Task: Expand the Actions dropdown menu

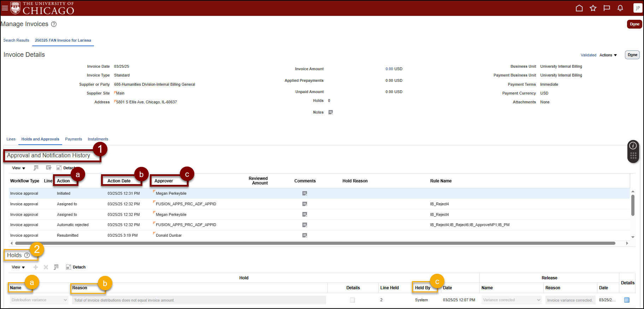Action: pyautogui.click(x=608, y=55)
